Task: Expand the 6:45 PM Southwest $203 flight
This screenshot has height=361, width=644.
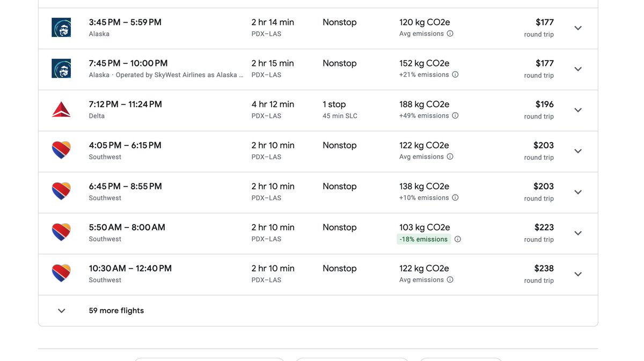Action: (x=578, y=192)
